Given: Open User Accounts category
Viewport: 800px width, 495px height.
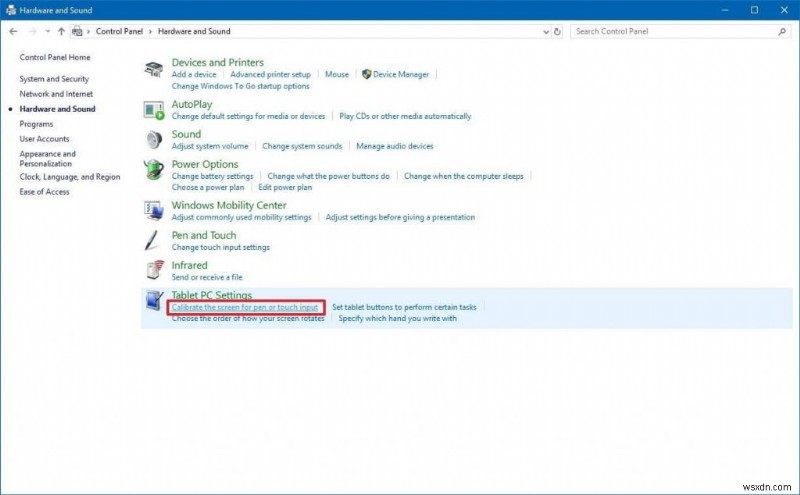Looking at the screenshot, I should pyautogui.click(x=44, y=139).
